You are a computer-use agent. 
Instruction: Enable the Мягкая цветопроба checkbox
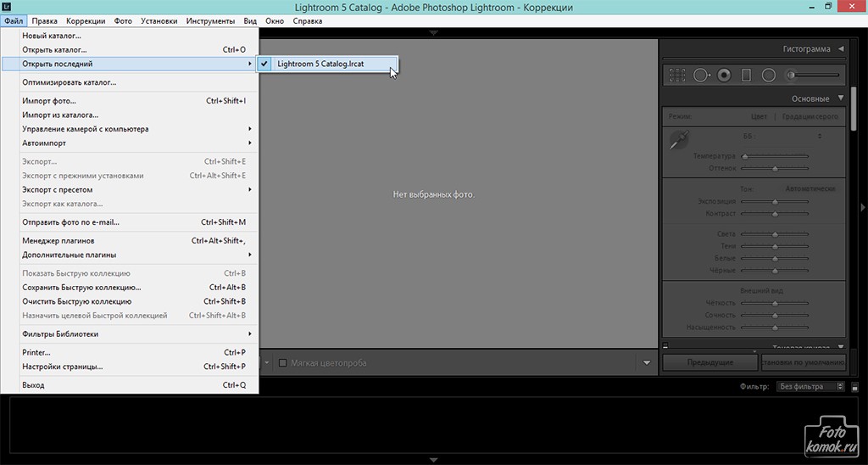coord(283,363)
